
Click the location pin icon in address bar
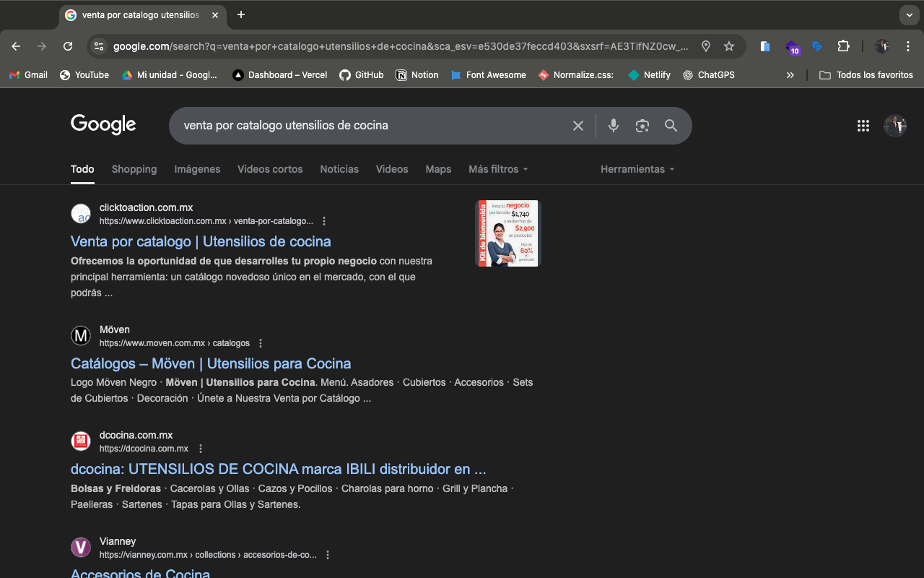pyautogui.click(x=706, y=46)
